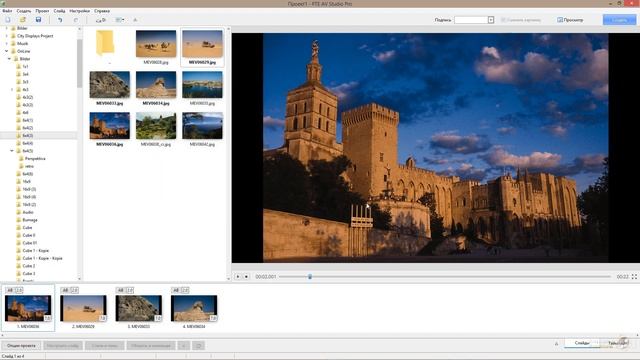Click the preview timeline slider handle
This screenshot has width=640, height=360.
point(310,276)
